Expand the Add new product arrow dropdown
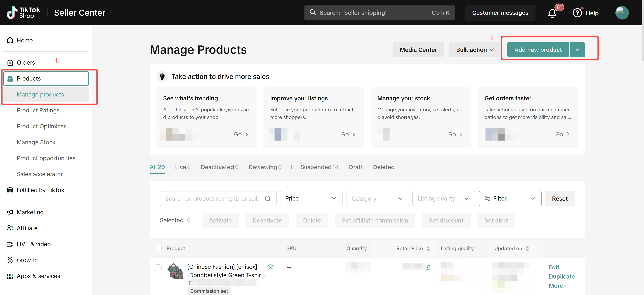This screenshot has width=644, height=295. [x=577, y=50]
